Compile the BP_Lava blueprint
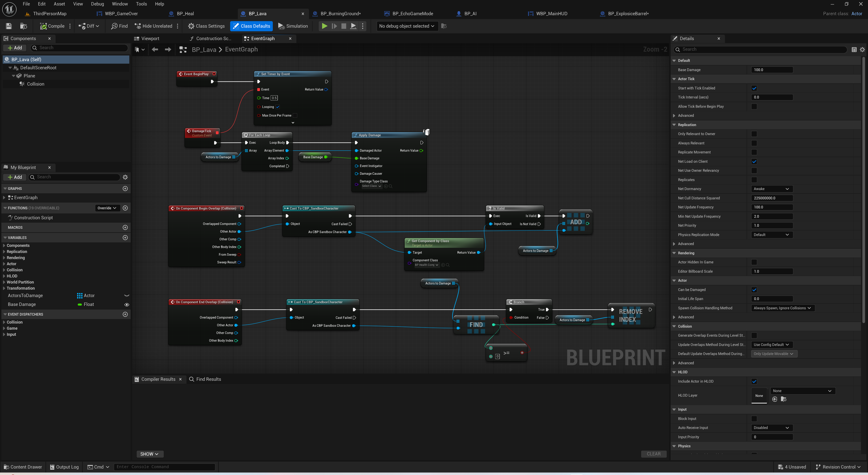 pos(52,26)
